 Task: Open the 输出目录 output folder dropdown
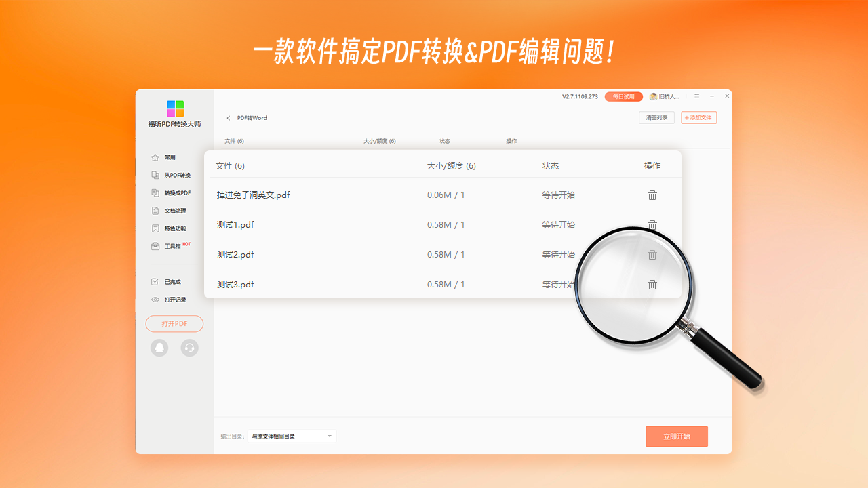pyautogui.click(x=292, y=436)
